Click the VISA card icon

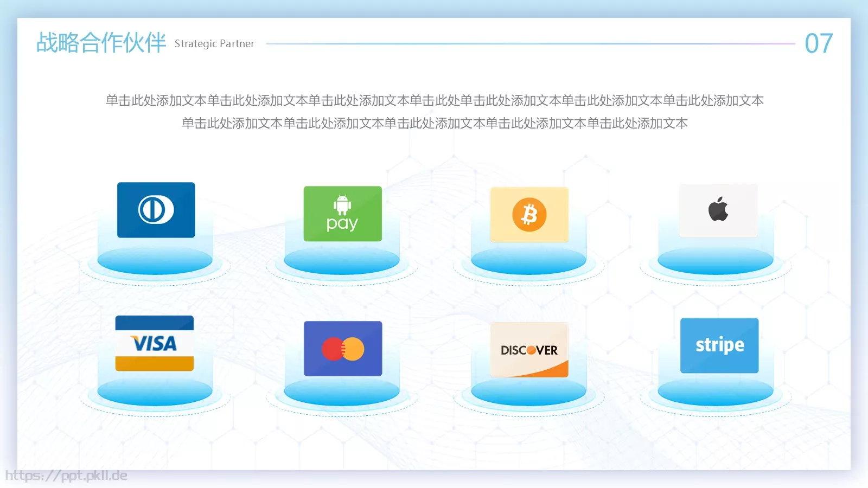[x=155, y=343]
